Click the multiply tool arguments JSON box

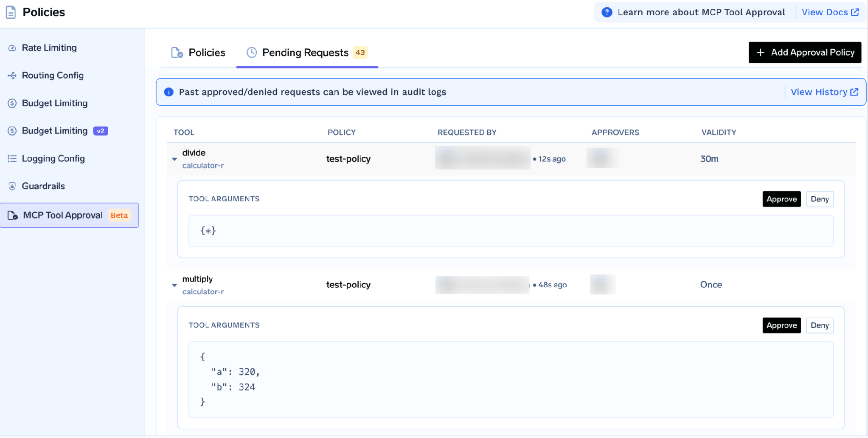[x=511, y=379]
